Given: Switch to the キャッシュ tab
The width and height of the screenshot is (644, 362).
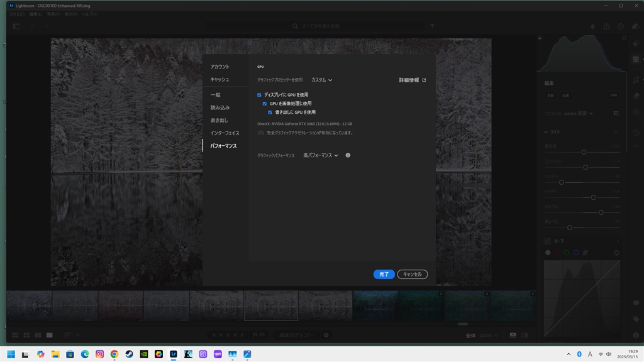Looking at the screenshot, I should click(x=219, y=79).
